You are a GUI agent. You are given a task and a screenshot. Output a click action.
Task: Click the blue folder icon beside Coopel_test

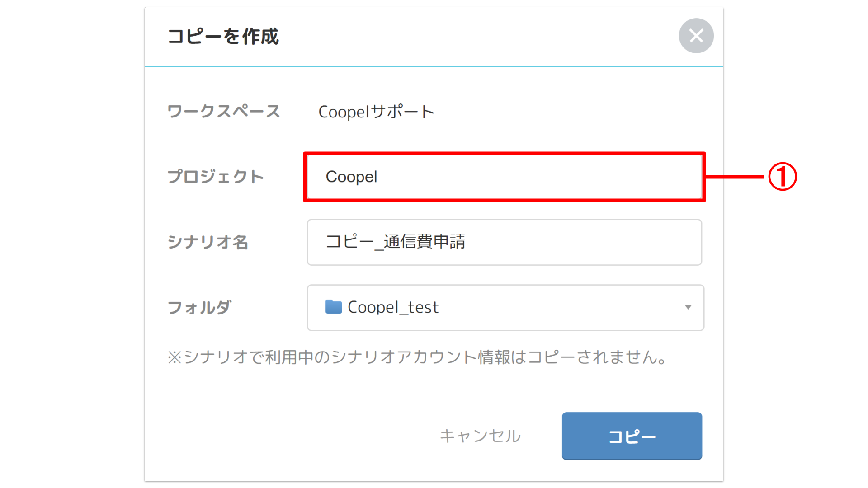click(x=334, y=307)
